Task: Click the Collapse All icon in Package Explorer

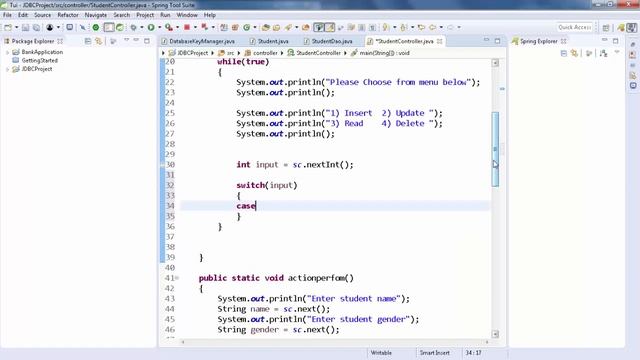Action: (88, 41)
